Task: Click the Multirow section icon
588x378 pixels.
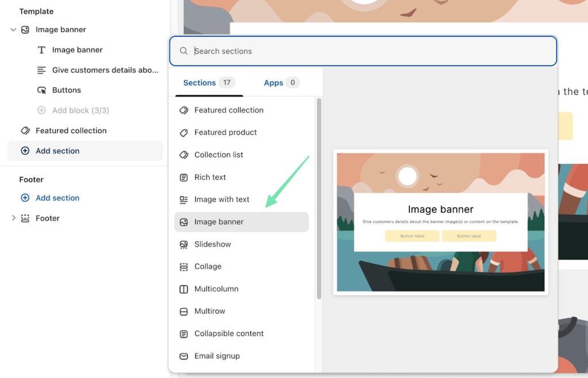Action: coord(184,311)
